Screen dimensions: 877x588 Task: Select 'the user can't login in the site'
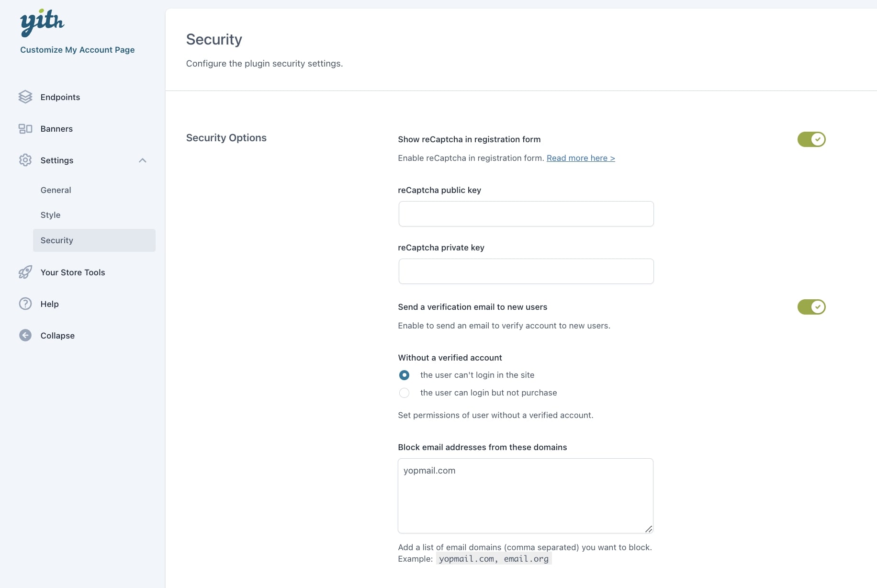tap(404, 375)
